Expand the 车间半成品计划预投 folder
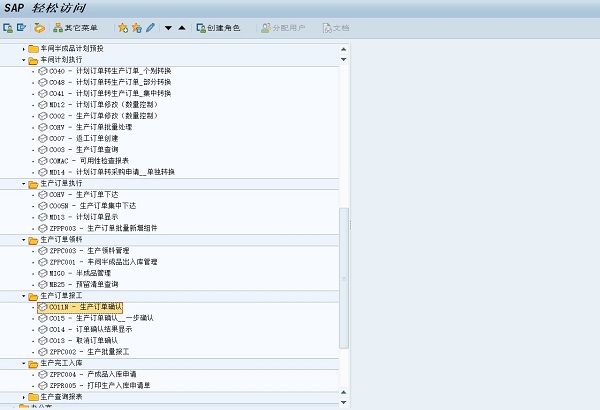The height and width of the screenshot is (410, 600). (x=24, y=48)
